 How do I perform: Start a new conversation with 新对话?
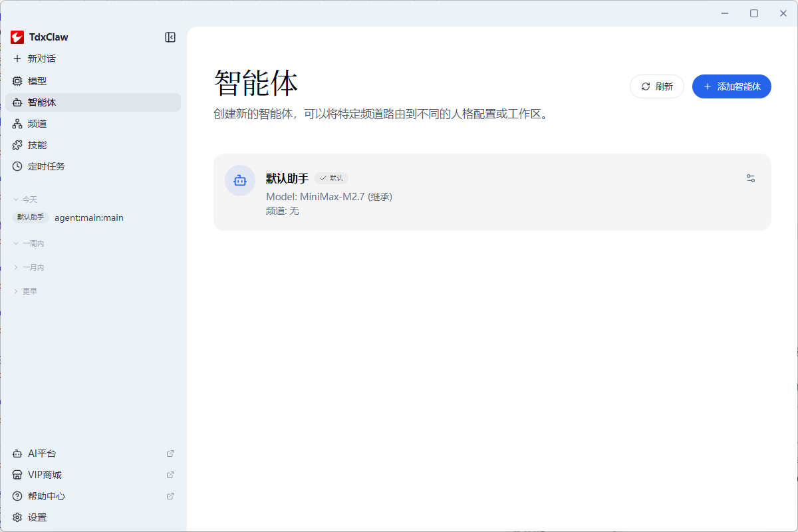point(93,59)
